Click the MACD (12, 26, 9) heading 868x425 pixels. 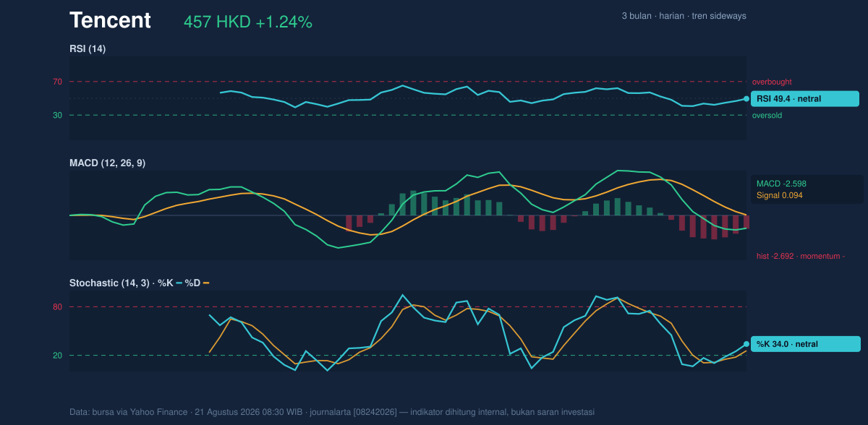tap(107, 163)
